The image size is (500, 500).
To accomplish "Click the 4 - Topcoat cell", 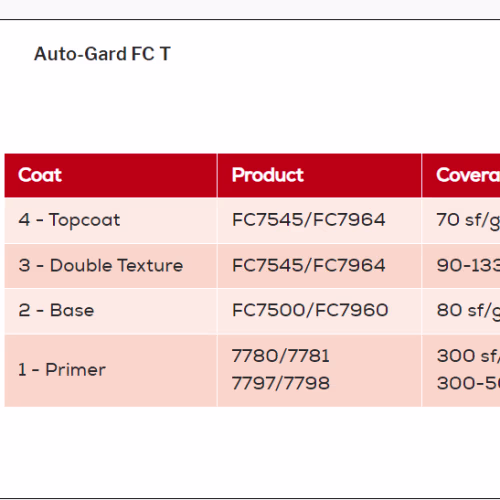I will (111, 220).
